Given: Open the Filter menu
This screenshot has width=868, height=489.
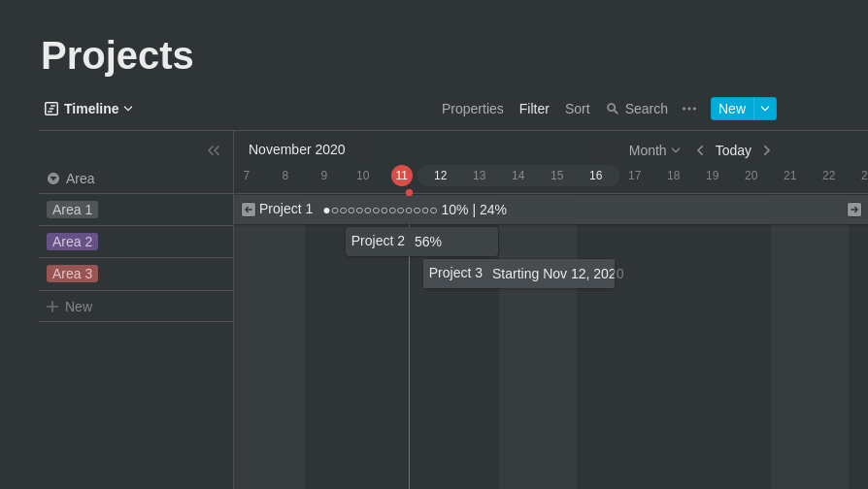Looking at the screenshot, I should (x=534, y=109).
